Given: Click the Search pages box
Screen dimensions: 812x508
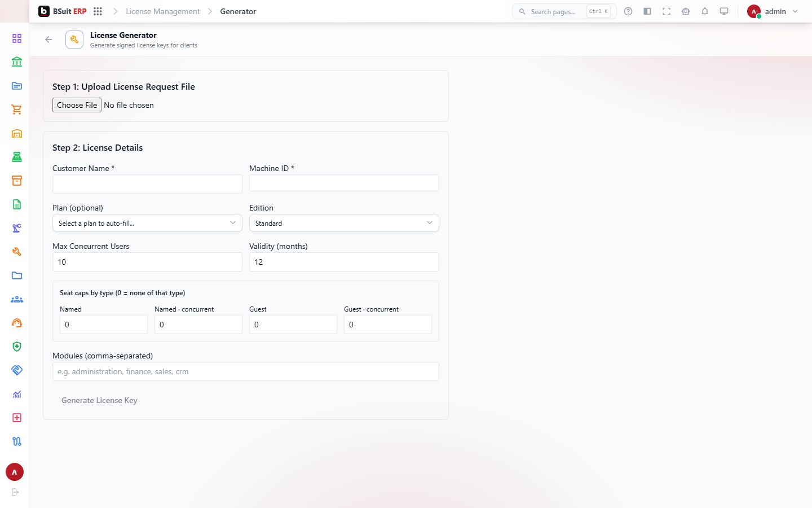Looking at the screenshot, I should coord(564,11).
